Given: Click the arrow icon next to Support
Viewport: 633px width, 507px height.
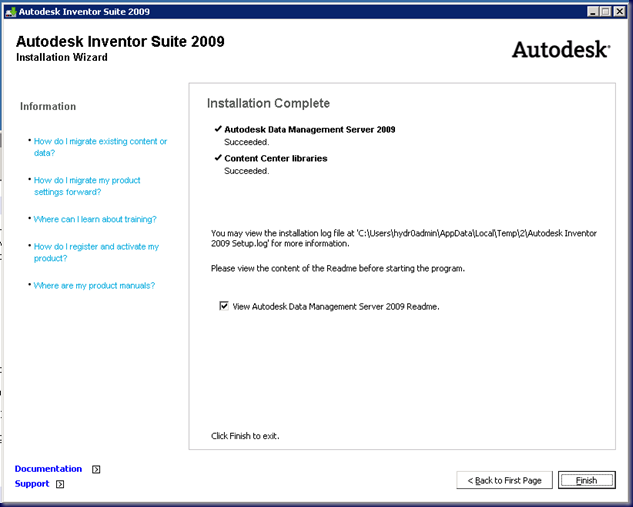Looking at the screenshot, I should click(x=60, y=484).
